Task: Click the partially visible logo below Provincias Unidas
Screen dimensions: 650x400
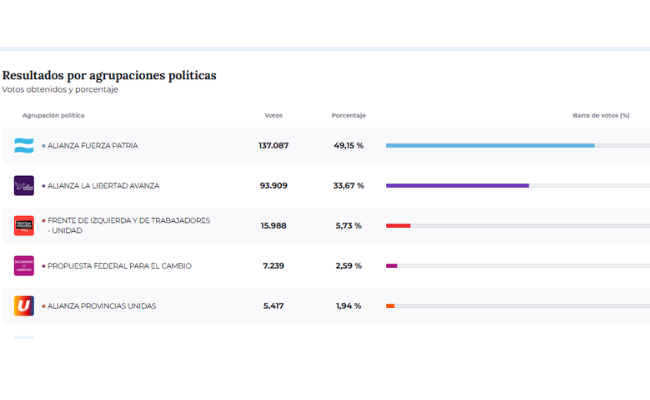Action: 24,337
